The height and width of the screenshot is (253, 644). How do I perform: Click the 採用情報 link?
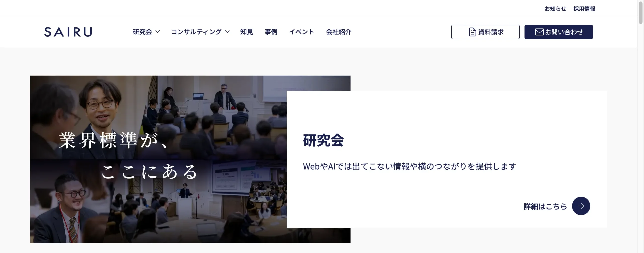[584, 9]
